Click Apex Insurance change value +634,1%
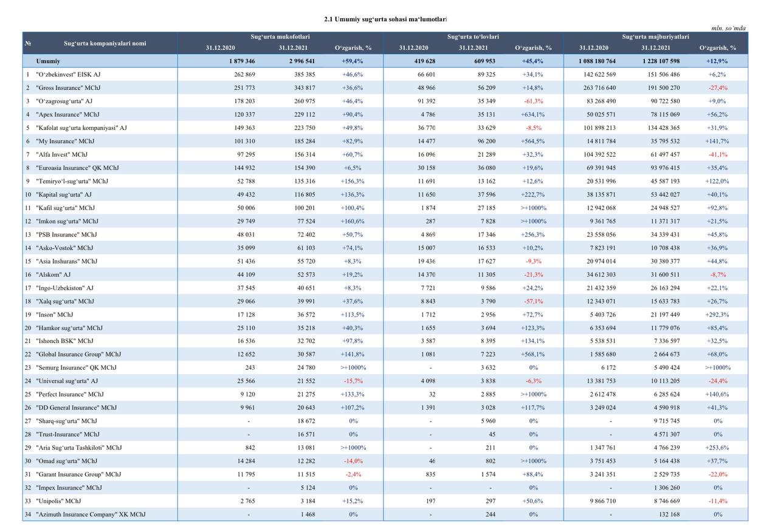Screen dimensions: 778x532 coord(533,115)
